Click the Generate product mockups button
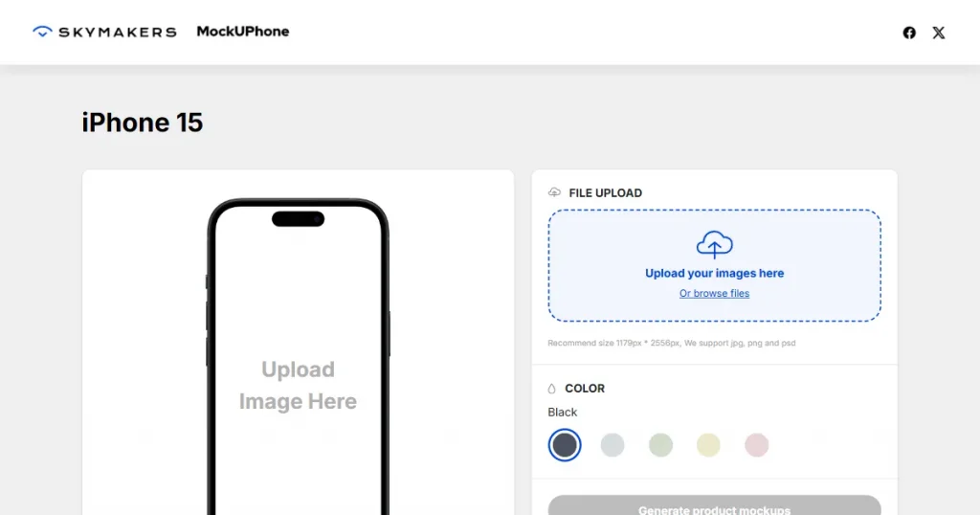The height and width of the screenshot is (515, 980). [714, 505]
